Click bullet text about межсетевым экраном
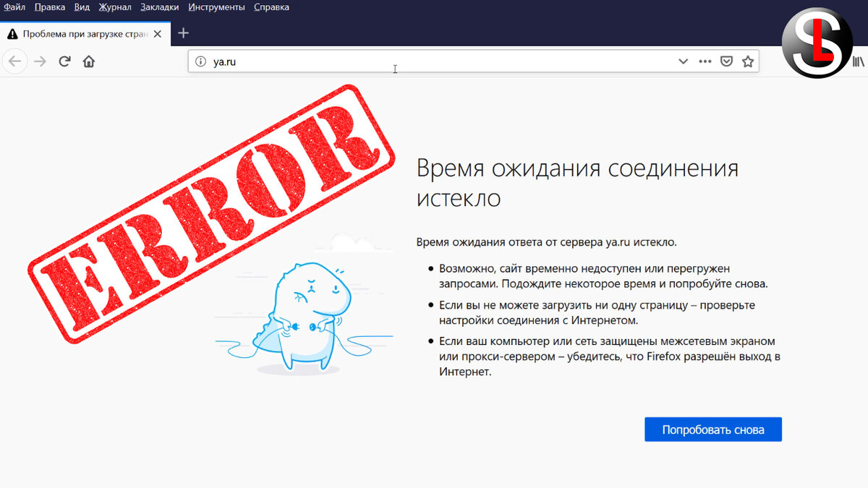 pos(610,356)
